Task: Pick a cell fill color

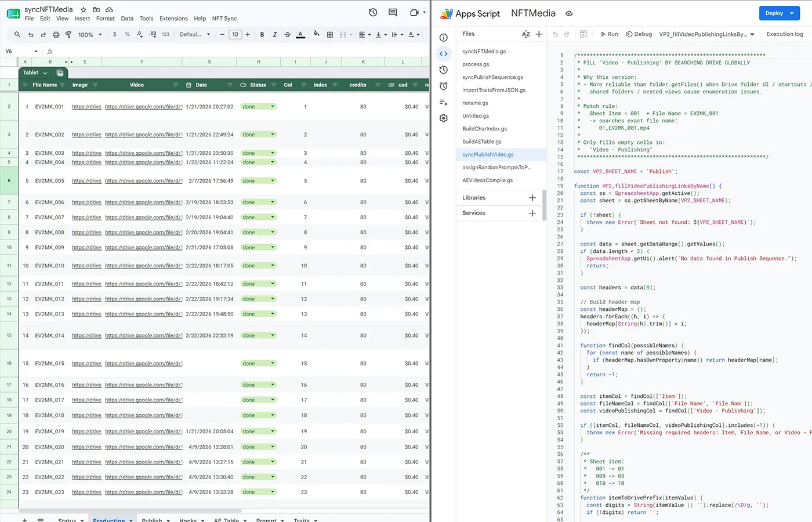Action: (x=316, y=35)
